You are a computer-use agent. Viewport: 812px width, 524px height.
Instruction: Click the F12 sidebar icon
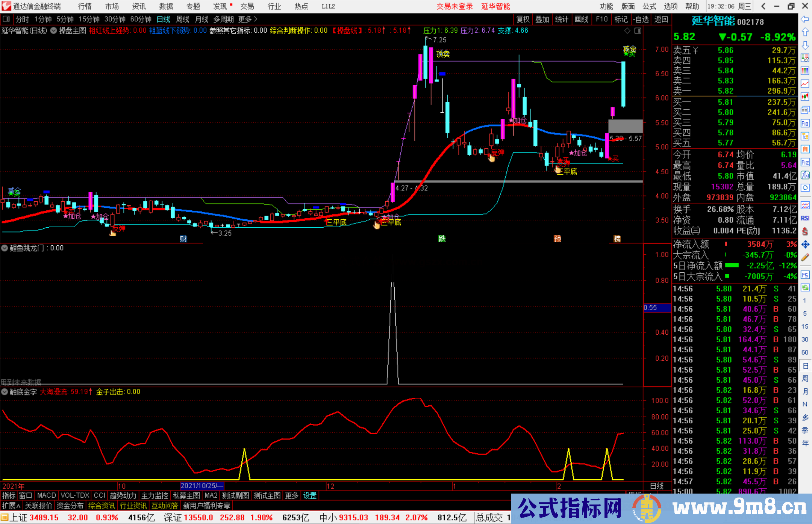point(805,162)
